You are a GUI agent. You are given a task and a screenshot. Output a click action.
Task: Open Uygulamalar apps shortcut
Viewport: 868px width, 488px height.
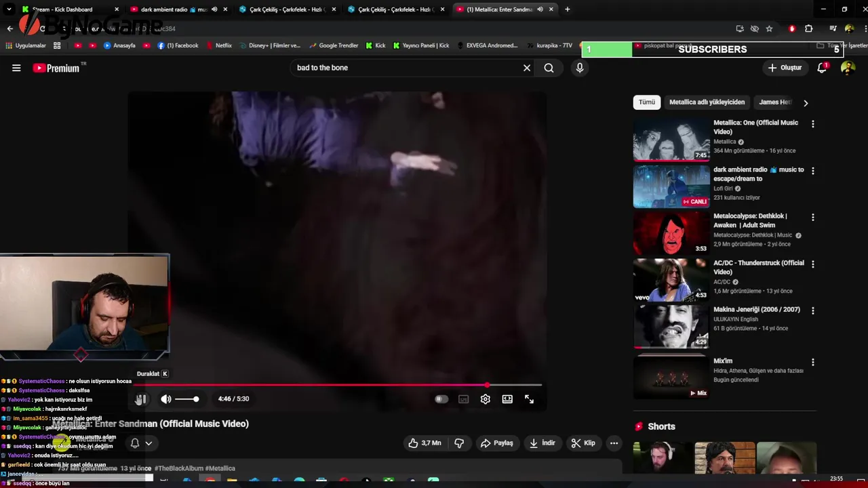coord(26,45)
